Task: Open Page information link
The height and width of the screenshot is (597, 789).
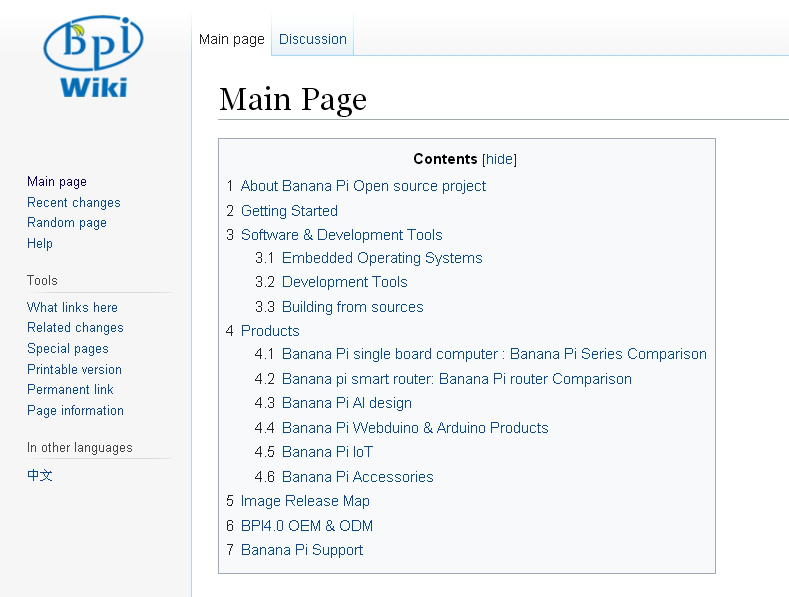Action: click(x=75, y=410)
